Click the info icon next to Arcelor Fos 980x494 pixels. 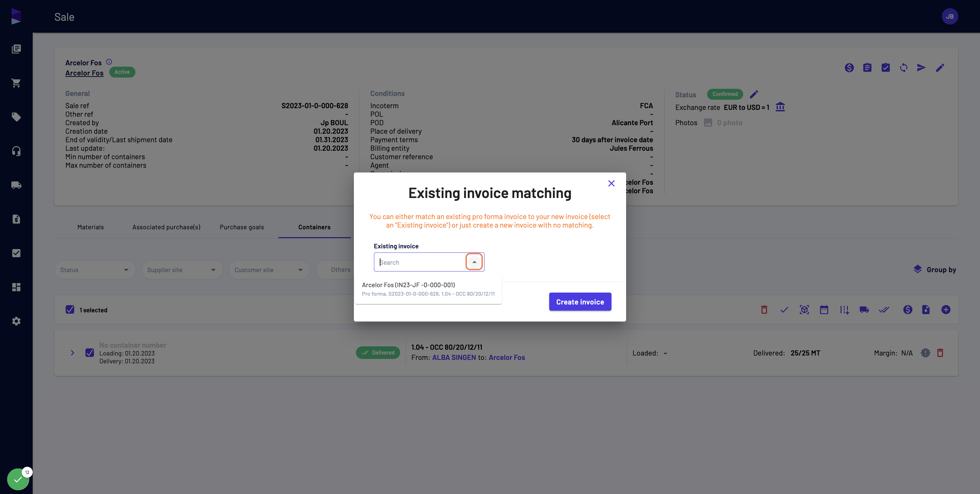(109, 62)
